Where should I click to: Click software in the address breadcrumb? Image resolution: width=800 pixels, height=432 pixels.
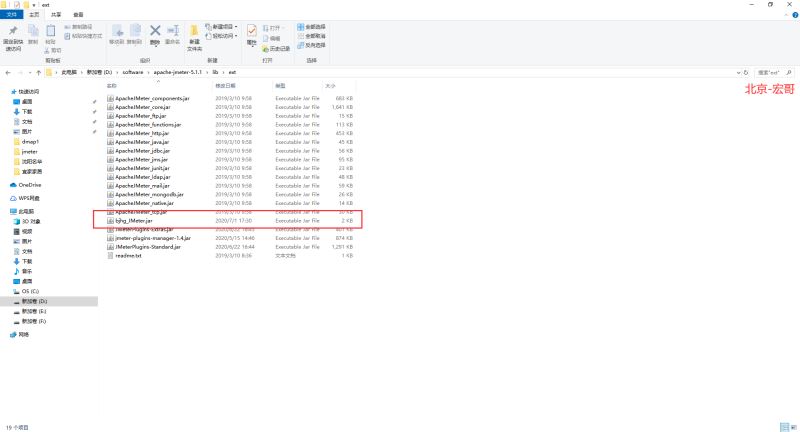[x=133, y=72]
